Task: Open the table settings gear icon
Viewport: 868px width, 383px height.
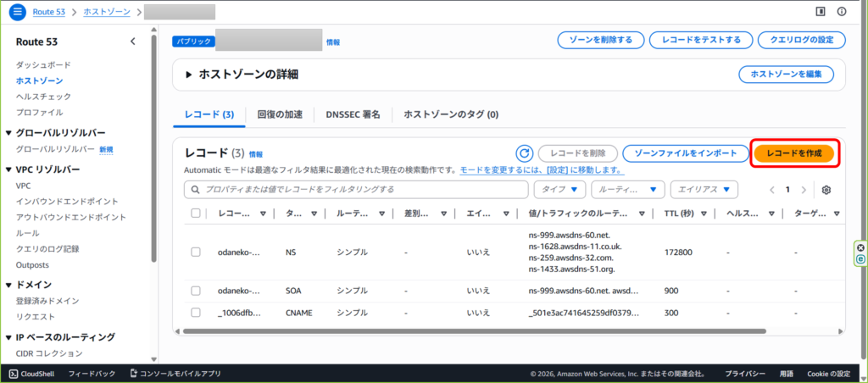Action: (826, 190)
